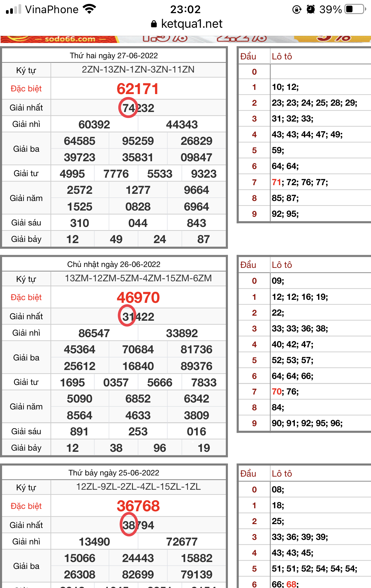Select seventh prize number 87
This screenshot has width=371, height=588.
pyautogui.click(x=204, y=239)
